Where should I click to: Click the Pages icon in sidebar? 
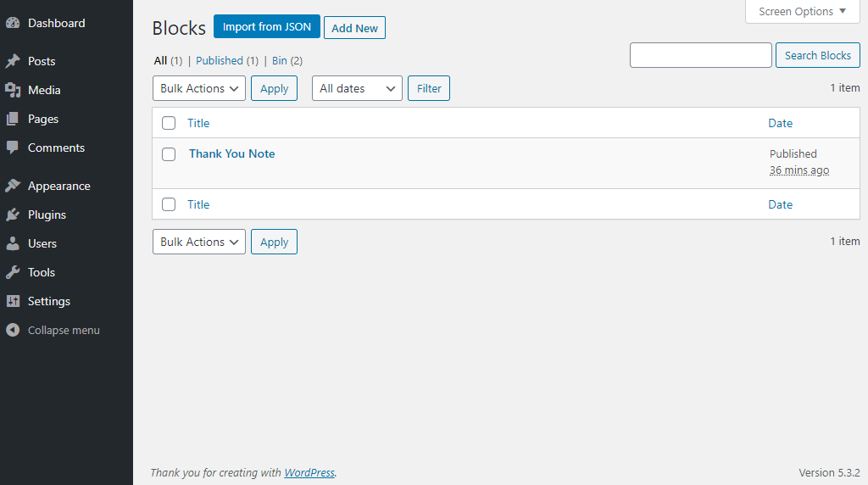[x=13, y=119]
